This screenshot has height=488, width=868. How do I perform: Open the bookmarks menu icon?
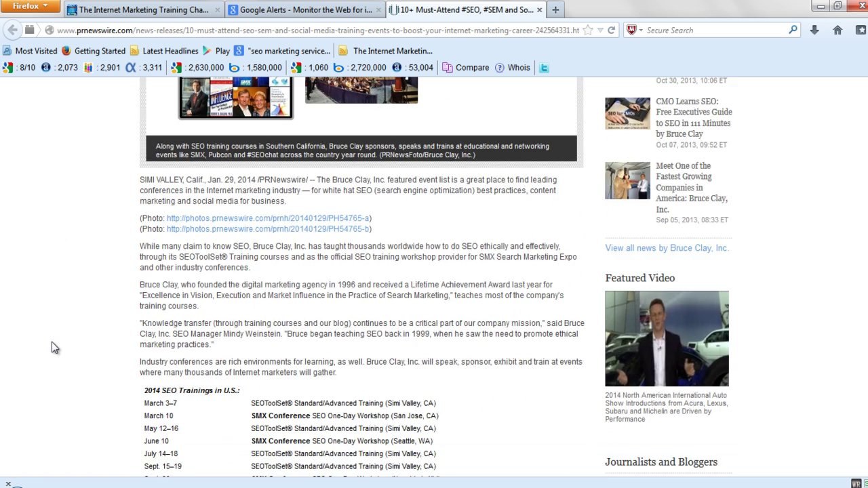pyautogui.click(x=861, y=30)
